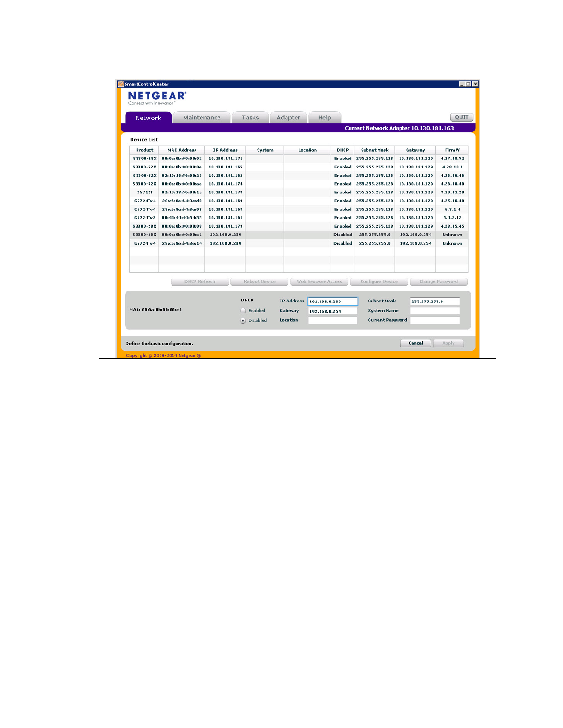563x728 pixels.
Task: Click the System column header
Action: click(265, 150)
